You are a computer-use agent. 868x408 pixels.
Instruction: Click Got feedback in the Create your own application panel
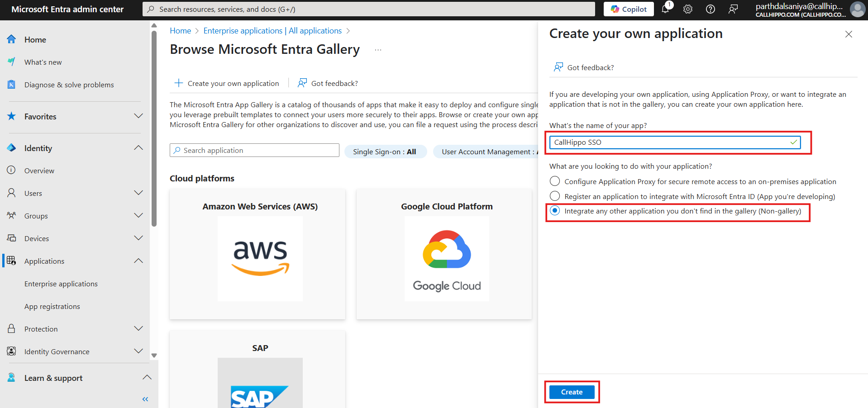tap(584, 67)
